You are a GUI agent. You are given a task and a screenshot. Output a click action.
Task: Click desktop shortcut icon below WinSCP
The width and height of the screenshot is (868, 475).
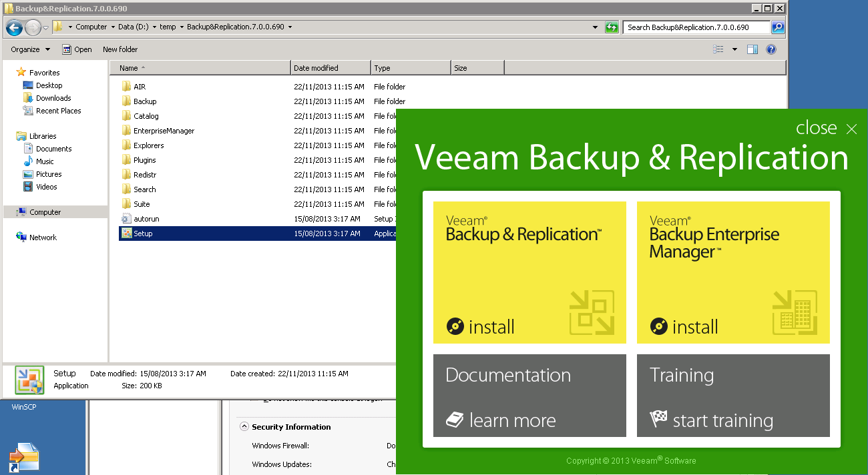click(x=24, y=458)
